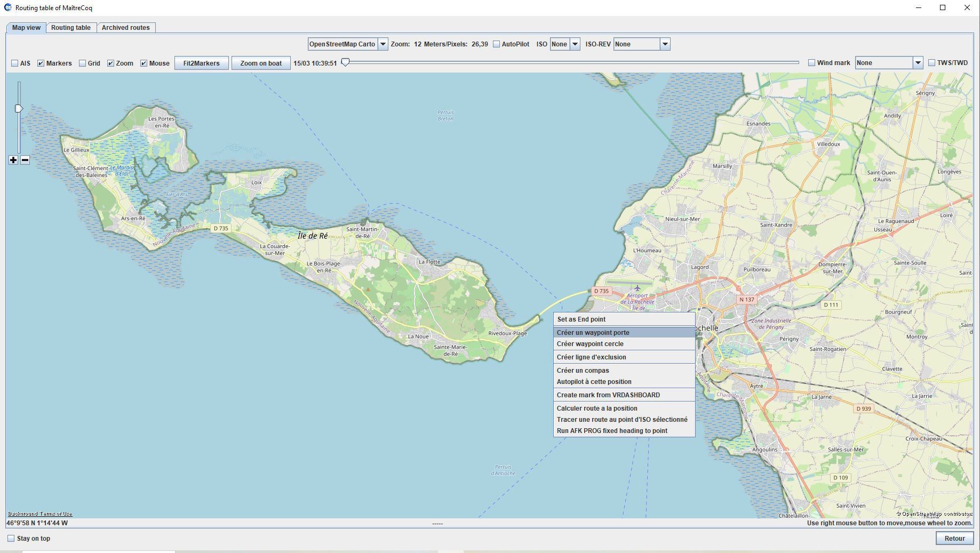This screenshot has height=553, width=980.
Task: Click the N 137 road shield on map
Action: click(x=746, y=300)
